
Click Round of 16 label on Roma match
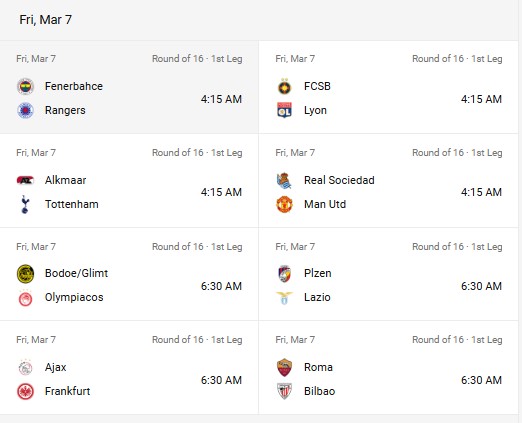pyautogui.click(x=438, y=340)
